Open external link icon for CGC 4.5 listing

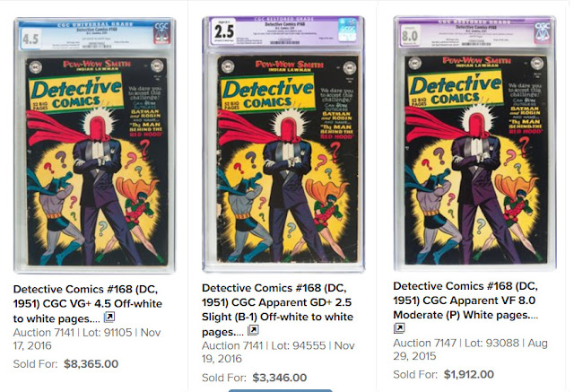(x=109, y=317)
